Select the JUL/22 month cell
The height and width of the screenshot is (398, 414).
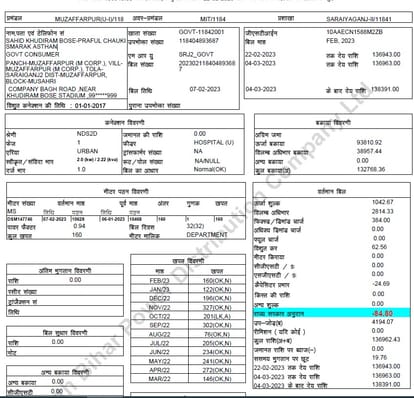(x=160, y=343)
